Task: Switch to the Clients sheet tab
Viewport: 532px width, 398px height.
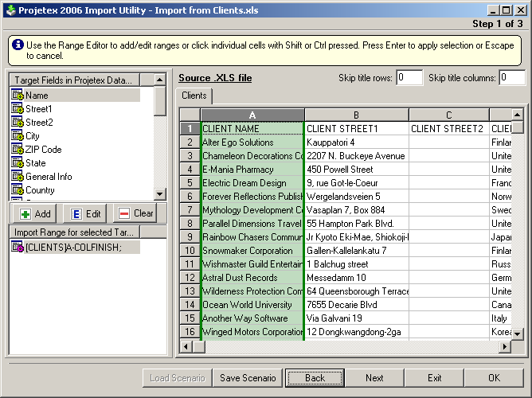Action: [194, 96]
